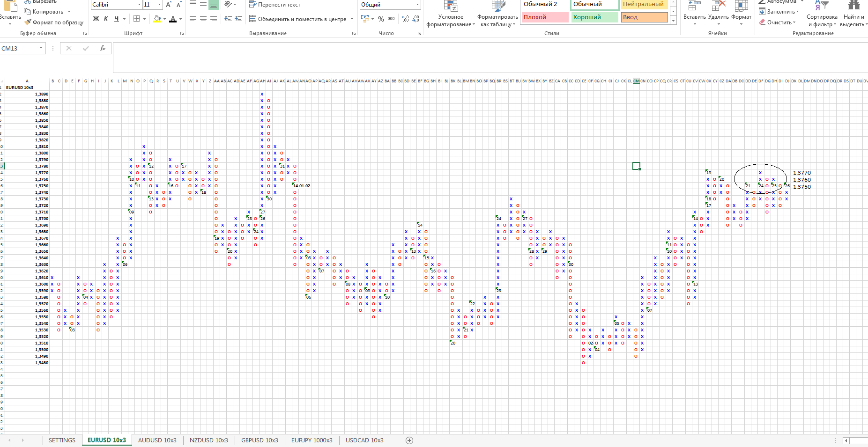Image resolution: width=868 pixels, height=447 pixels.
Task: Center text horizontally
Action: 203,19
